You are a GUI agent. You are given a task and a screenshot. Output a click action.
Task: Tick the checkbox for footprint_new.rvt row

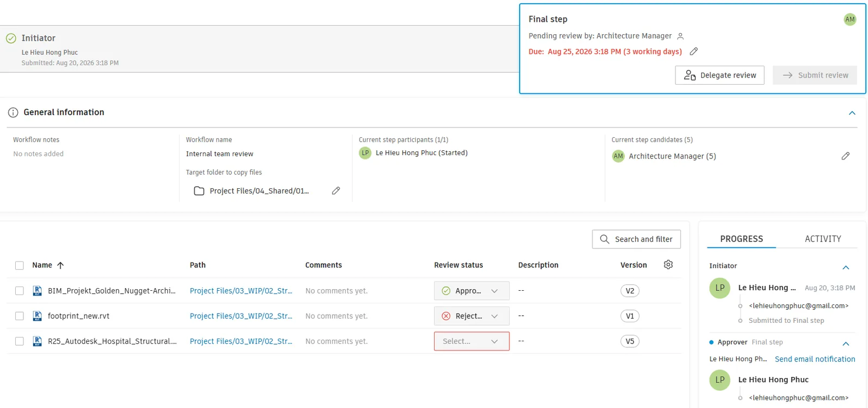[x=20, y=316]
